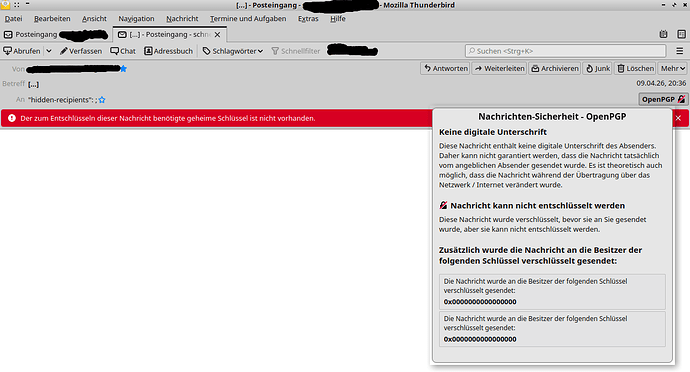Open Termine und Aufgaben menu

click(248, 18)
